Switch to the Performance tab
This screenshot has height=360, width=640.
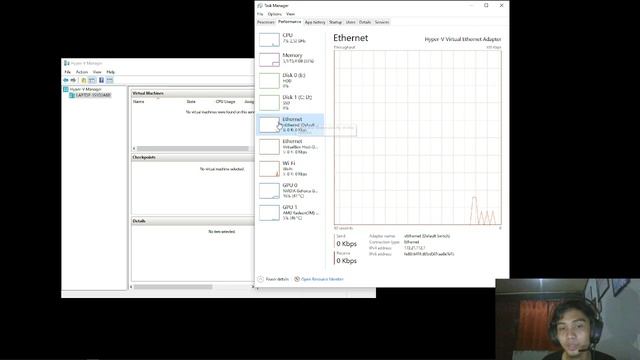click(x=289, y=22)
